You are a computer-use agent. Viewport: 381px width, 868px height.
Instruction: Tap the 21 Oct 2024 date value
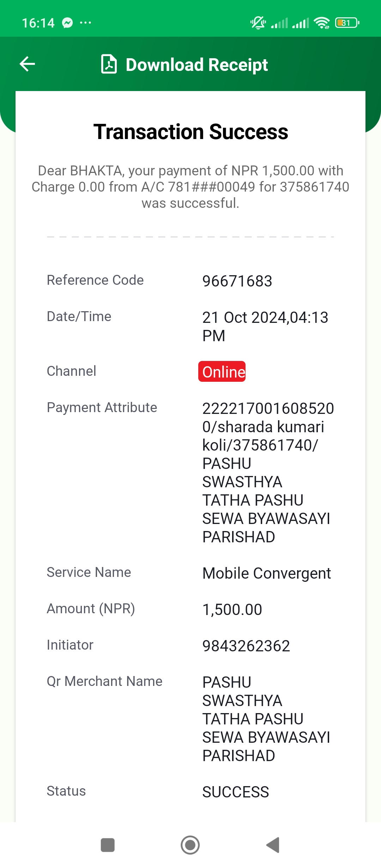click(x=265, y=326)
